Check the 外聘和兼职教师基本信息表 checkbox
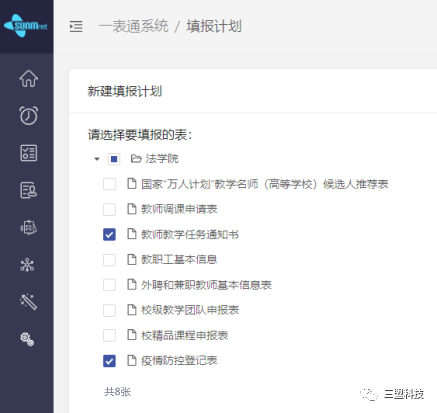This screenshot has width=437, height=413. coord(109,285)
